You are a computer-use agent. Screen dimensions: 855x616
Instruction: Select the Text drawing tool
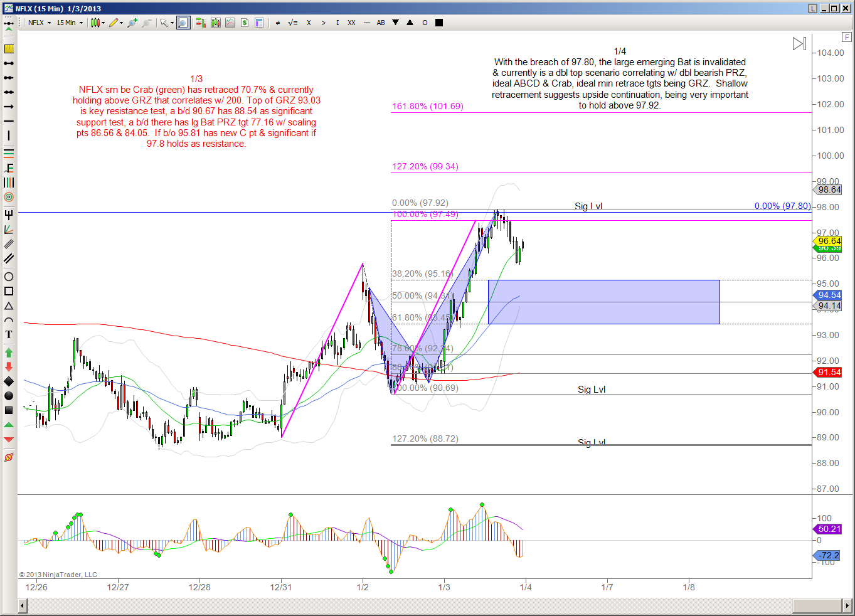[x=9, y=334]
